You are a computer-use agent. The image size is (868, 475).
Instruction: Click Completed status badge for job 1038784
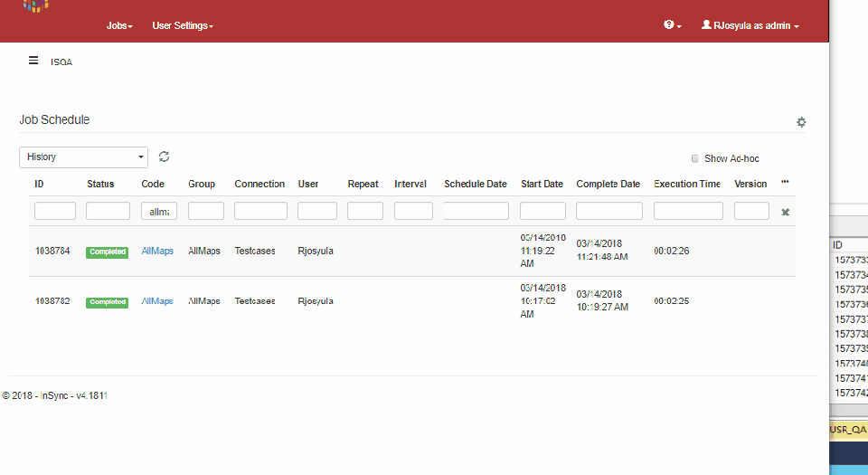click(x=107, y=252)
